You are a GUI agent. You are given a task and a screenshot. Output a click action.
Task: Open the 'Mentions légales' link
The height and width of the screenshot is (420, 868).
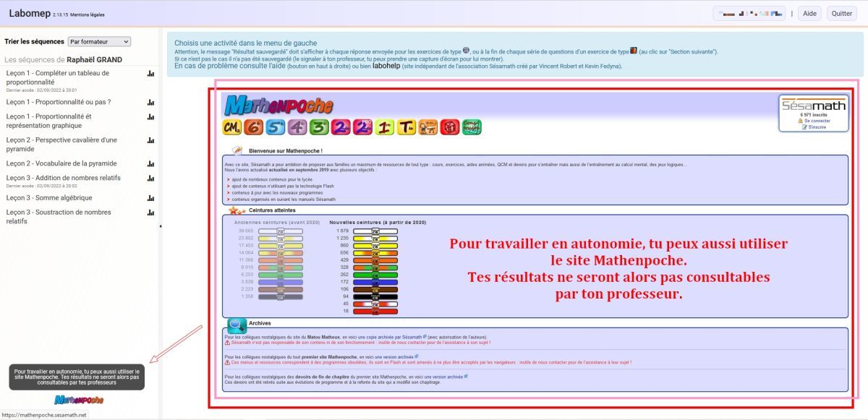coord(88,14)
